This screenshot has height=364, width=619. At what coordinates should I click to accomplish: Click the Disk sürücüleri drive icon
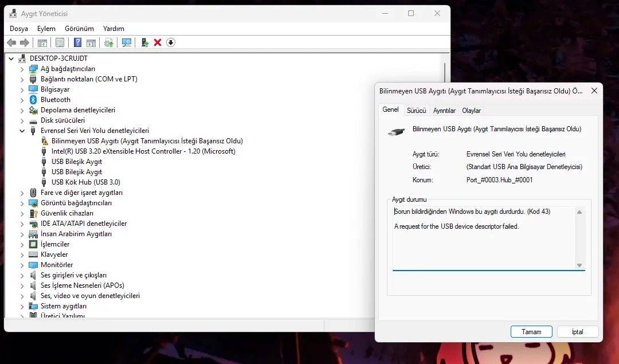tap(33, 120)
